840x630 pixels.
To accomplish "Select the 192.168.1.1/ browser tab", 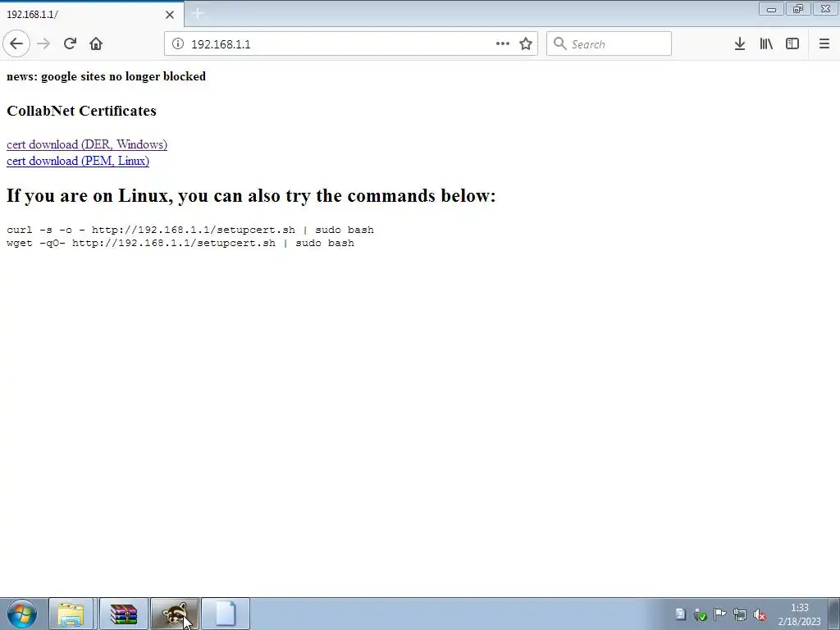I will 92,15.
